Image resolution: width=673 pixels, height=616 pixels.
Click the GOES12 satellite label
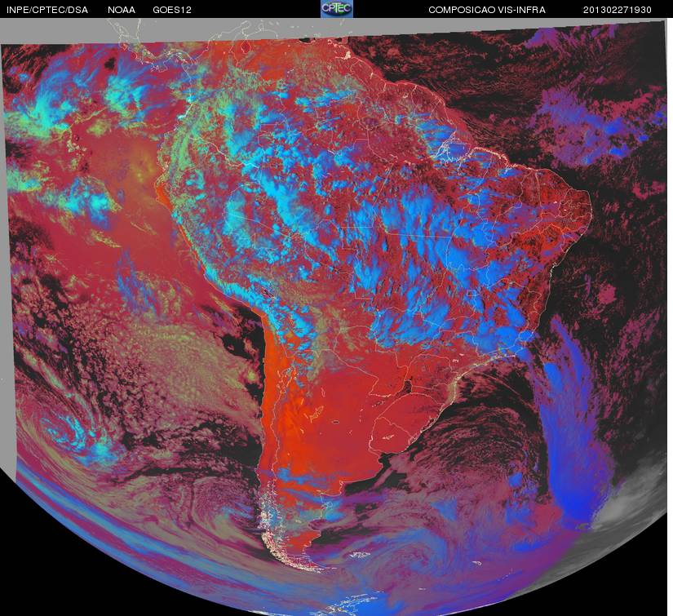pos(172,10)
